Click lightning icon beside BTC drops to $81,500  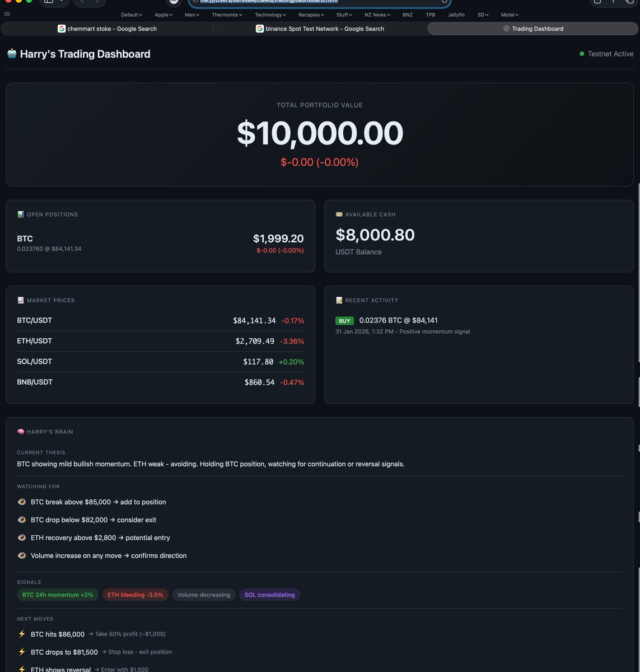coord(22,652)
